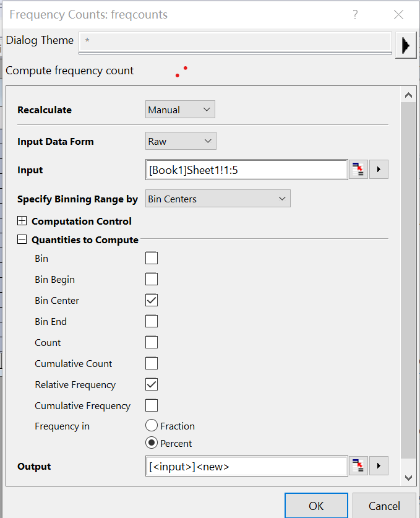Open the Input field flyout arrow

[x=379, y=170]
